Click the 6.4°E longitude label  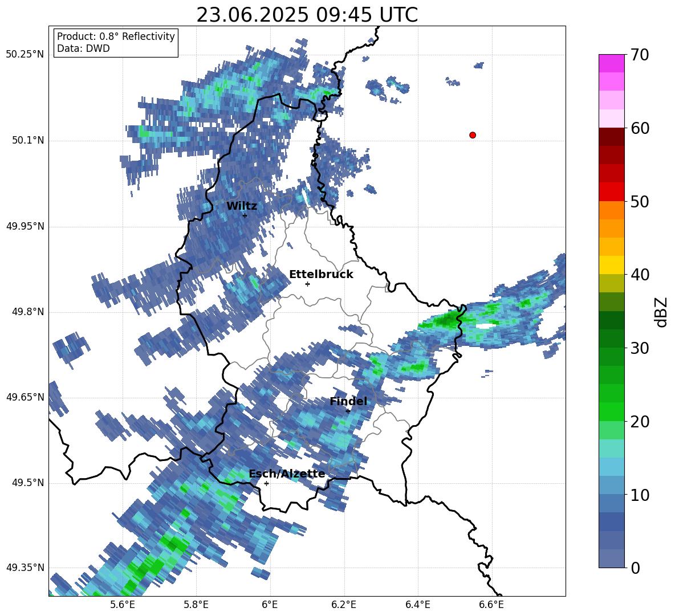(417, 605)
